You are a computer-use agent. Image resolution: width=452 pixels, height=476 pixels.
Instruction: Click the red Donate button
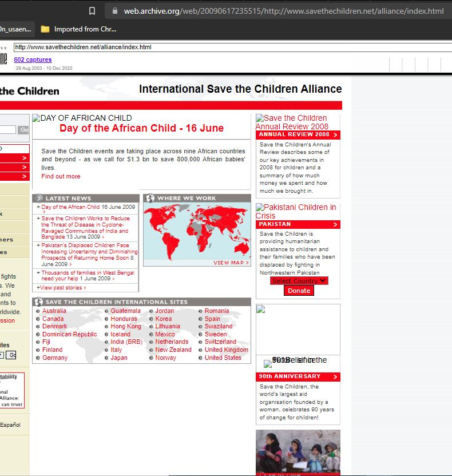[x=299, y=291]
